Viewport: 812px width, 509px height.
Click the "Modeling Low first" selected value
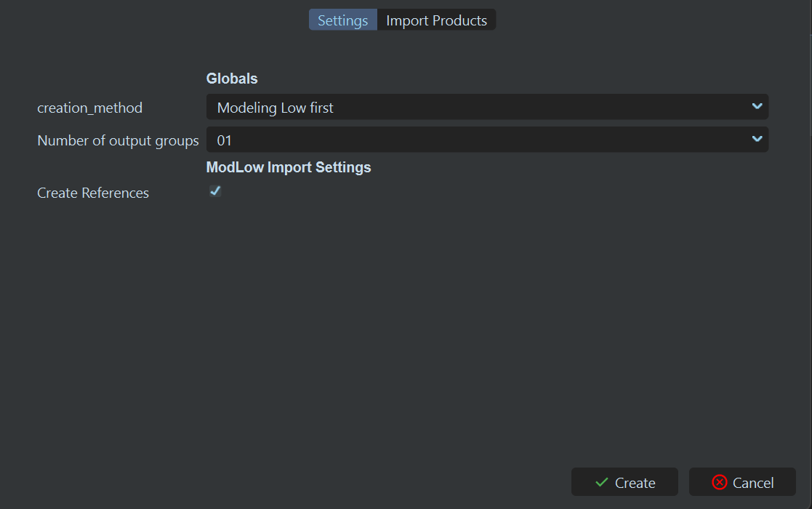(276, 108)
